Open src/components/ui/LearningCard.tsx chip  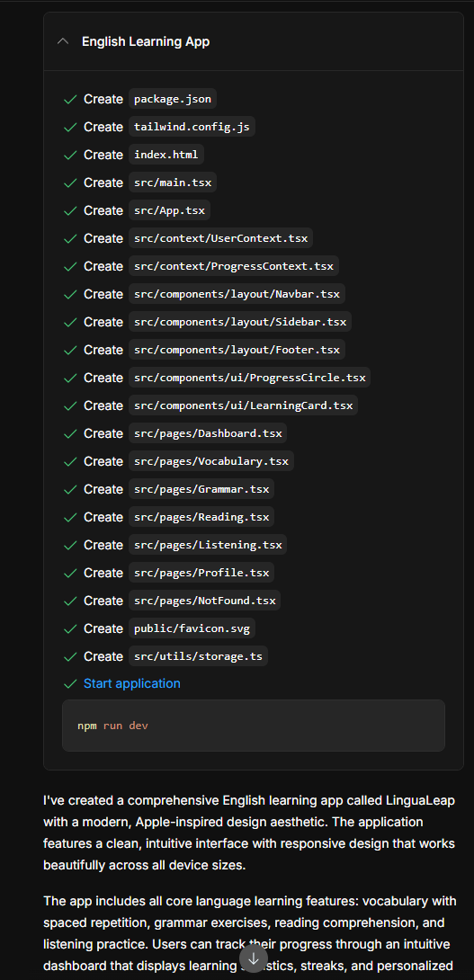click(243, 405)
